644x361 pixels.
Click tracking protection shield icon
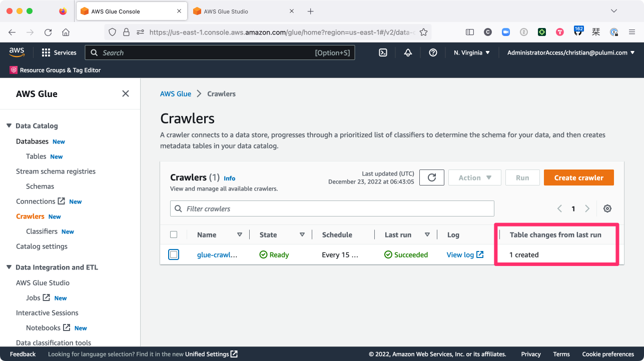112,32
